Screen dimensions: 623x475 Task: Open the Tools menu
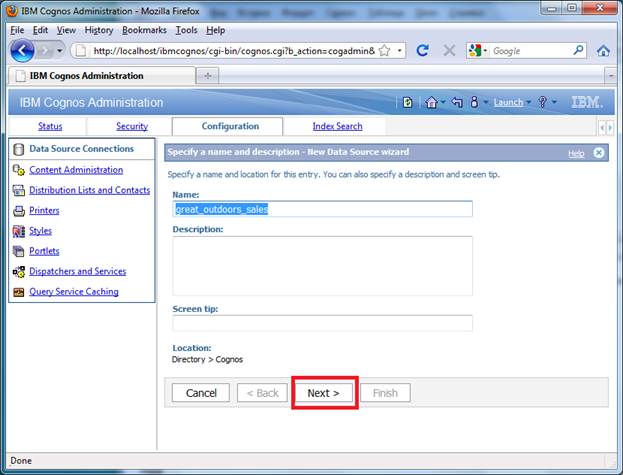click(x=186, y=30)
